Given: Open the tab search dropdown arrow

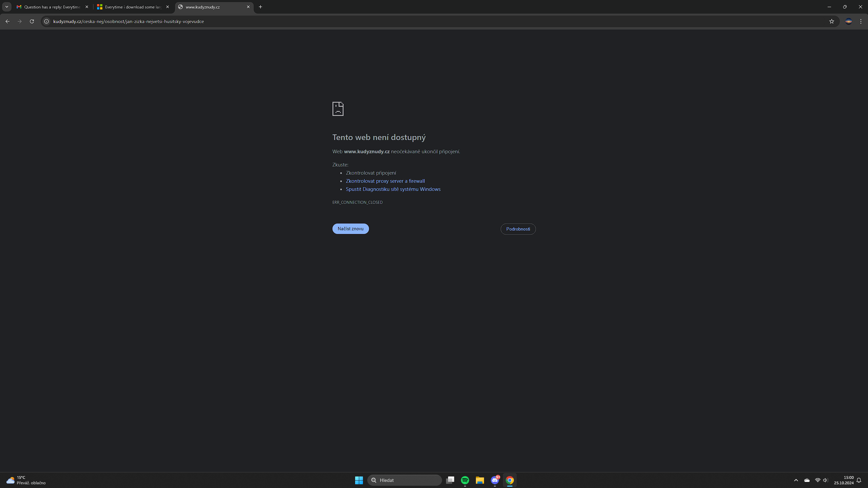Looking at the screenshot, I should pyautogui.click(x=7, y=7).
